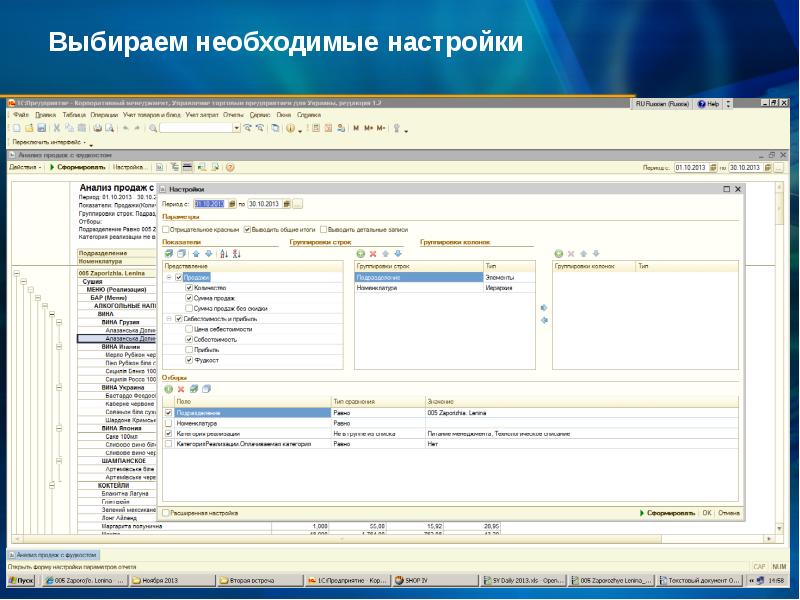
Task: Click the period end date field
Action: tap(263, 204)
